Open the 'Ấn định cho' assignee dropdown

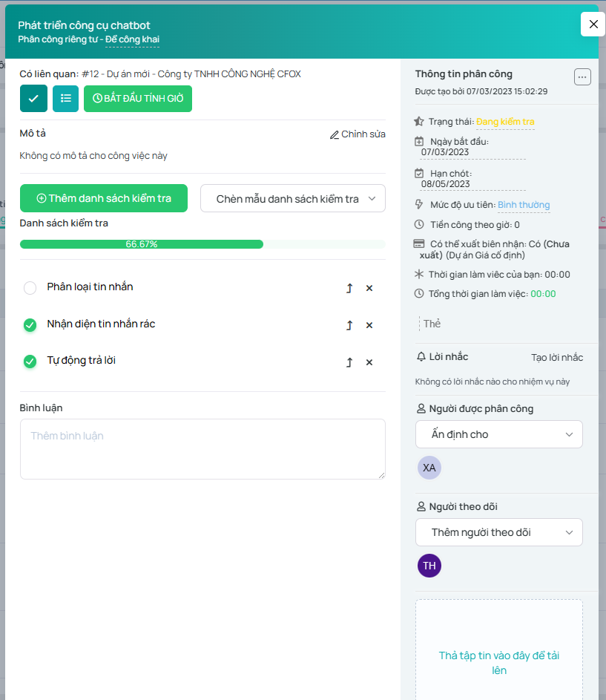(x=498, y=434)
